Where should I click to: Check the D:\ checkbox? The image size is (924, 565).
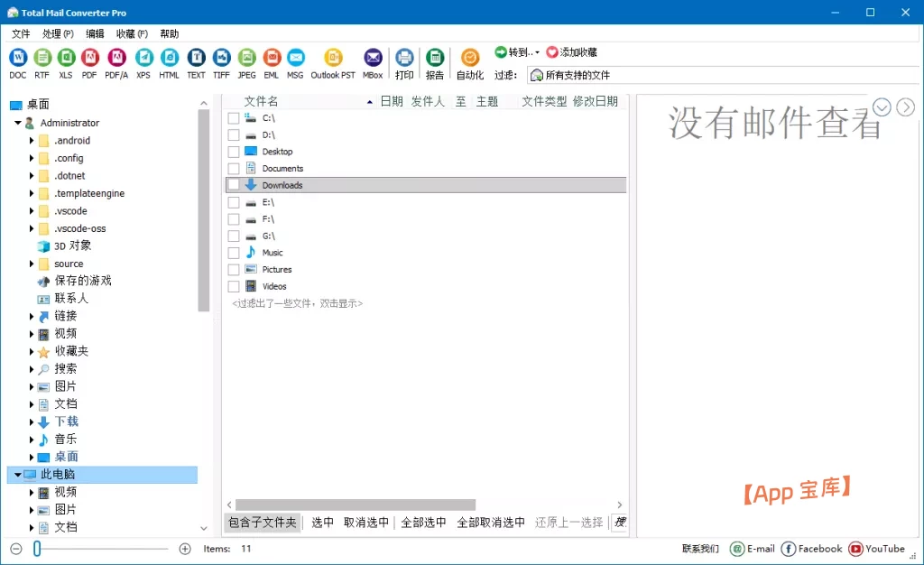[234, 134]
